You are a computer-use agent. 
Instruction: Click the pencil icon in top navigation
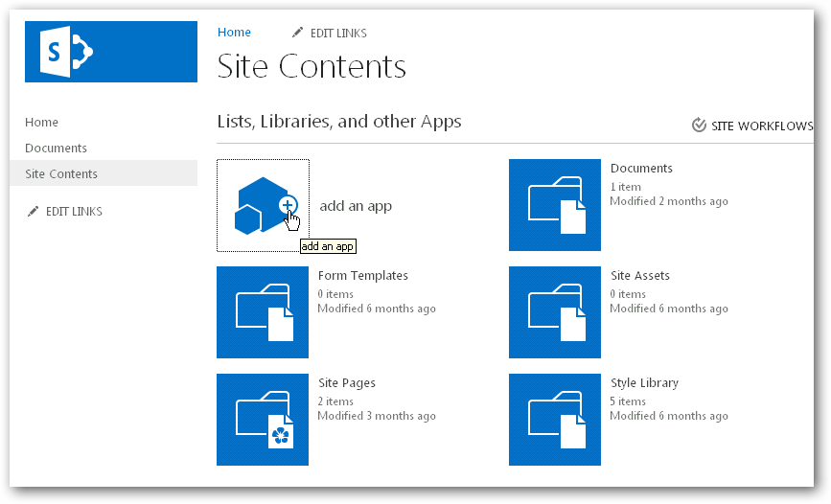298,34
